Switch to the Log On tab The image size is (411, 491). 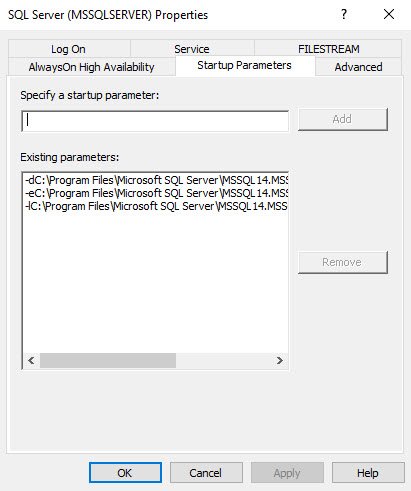[x=69, y=49]
